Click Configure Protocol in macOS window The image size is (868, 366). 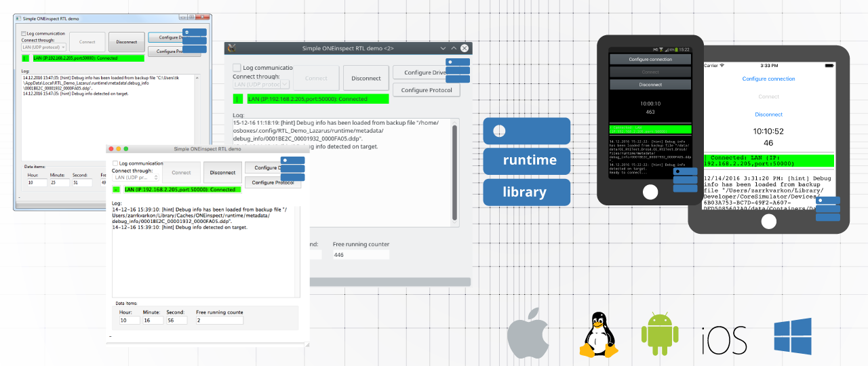point(273,182)
